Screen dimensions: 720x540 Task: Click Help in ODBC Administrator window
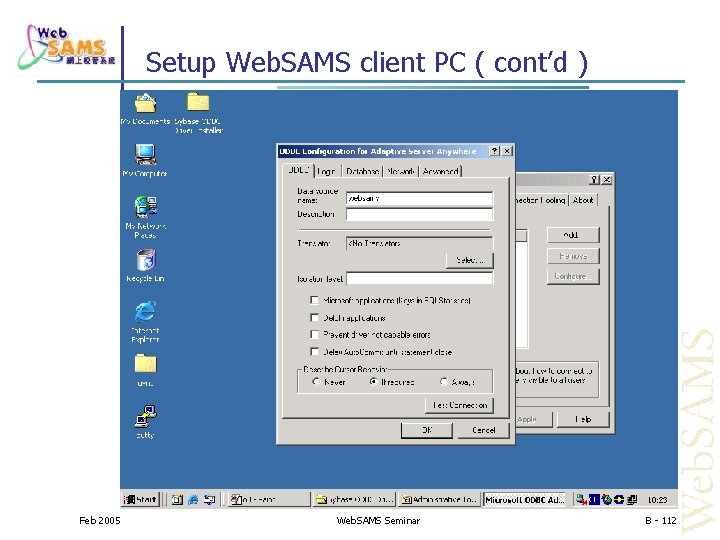pos(583,419)
